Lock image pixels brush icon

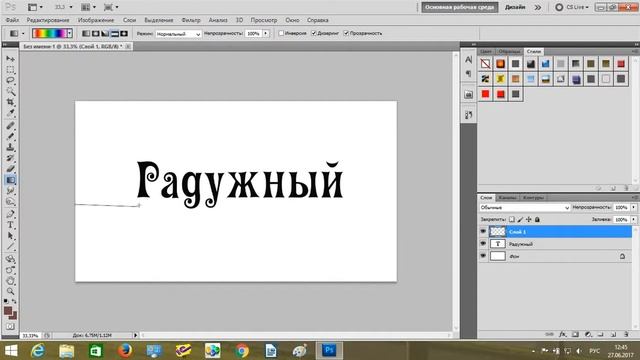click(x=520, y=220)
